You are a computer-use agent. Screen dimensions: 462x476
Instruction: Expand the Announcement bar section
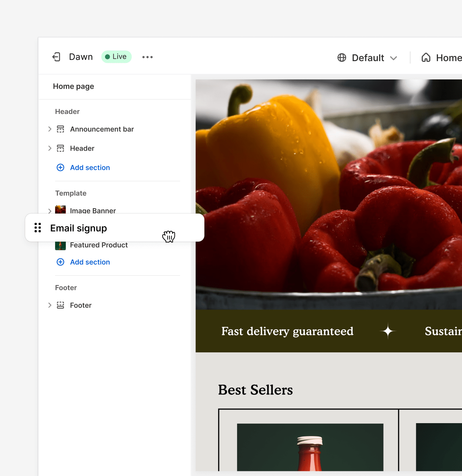50,129
